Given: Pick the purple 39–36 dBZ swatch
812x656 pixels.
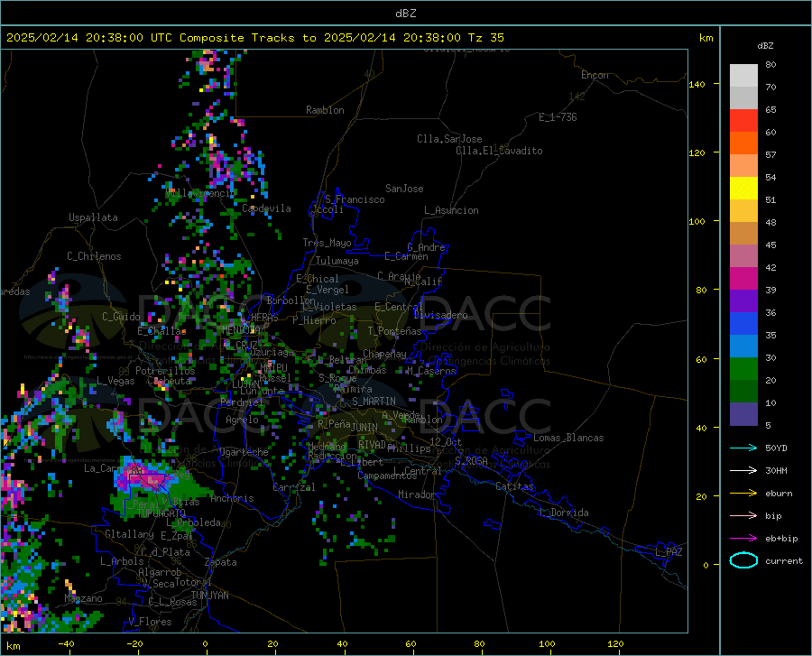Looking at the screenshot, I should (x=743, y=301).
